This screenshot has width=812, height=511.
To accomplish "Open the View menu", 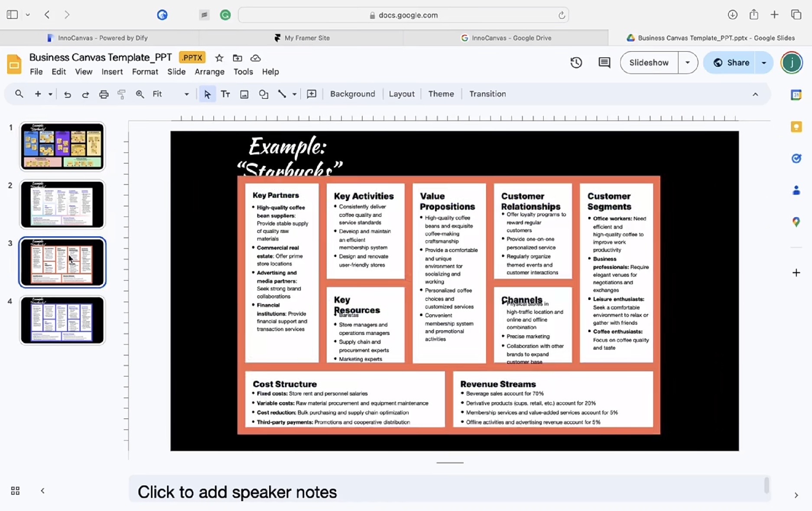I will click(84, 72).
